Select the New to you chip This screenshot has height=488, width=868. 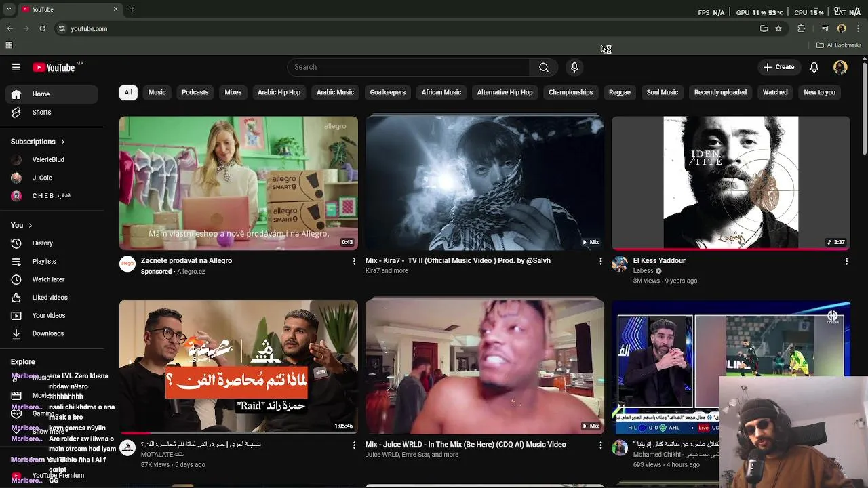tap(820, 92)
